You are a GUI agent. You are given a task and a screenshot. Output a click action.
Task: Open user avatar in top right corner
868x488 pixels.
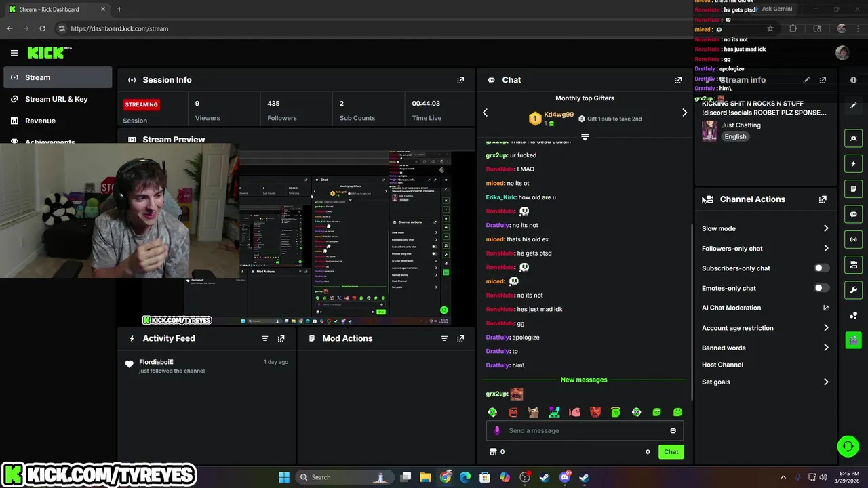tap(842, 53)
